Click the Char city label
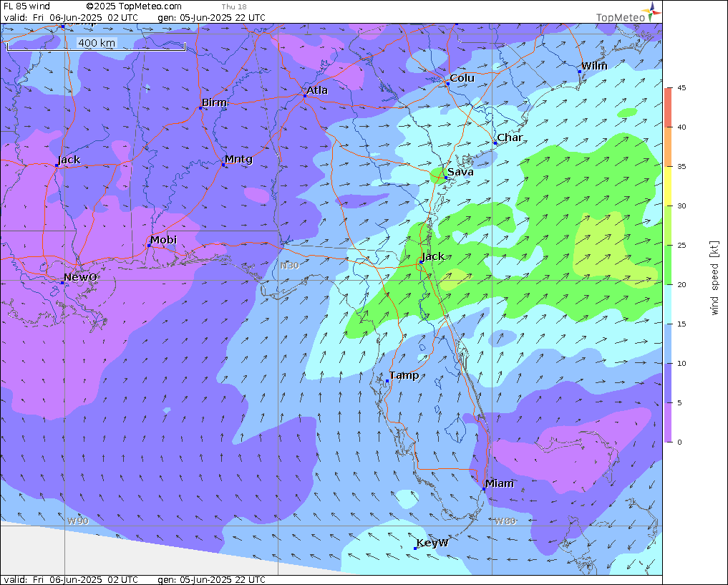 click(x=510, y=138)
